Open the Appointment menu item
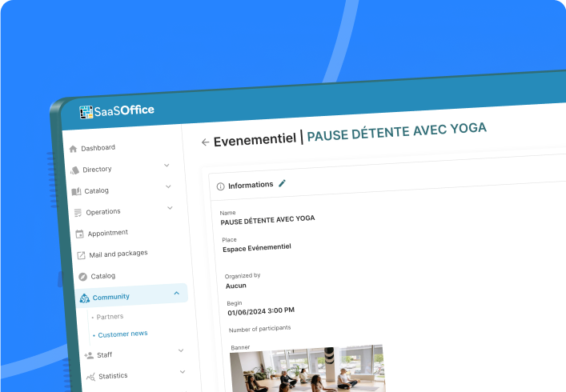The width and height of the screenshot is (566, 392). click(x=107, y=233)
